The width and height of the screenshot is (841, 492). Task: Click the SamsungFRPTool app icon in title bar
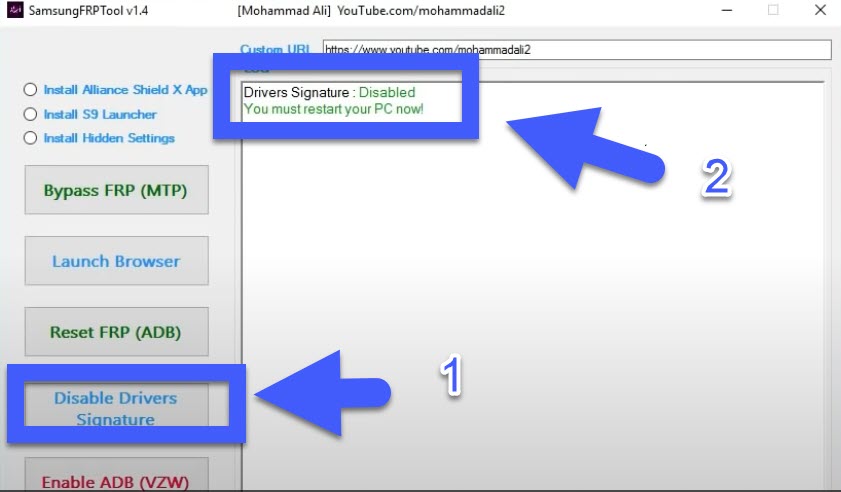15,10
